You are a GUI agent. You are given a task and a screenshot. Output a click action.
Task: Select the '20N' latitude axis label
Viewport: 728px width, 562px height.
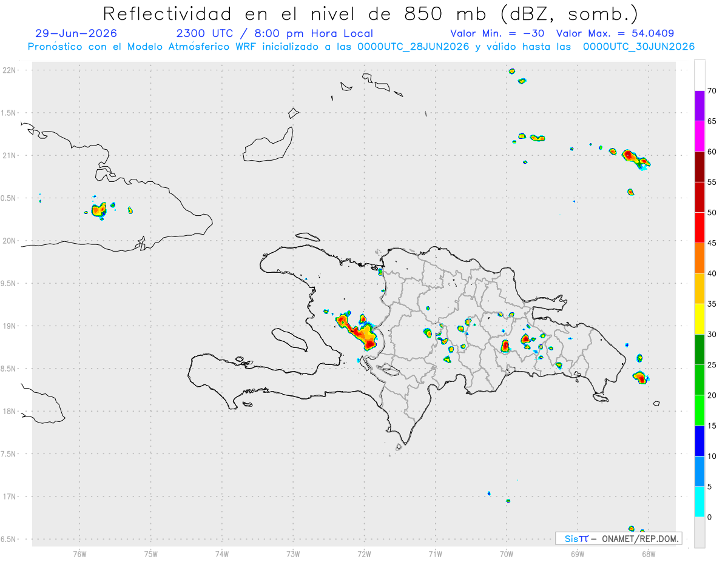click(10, 241)
